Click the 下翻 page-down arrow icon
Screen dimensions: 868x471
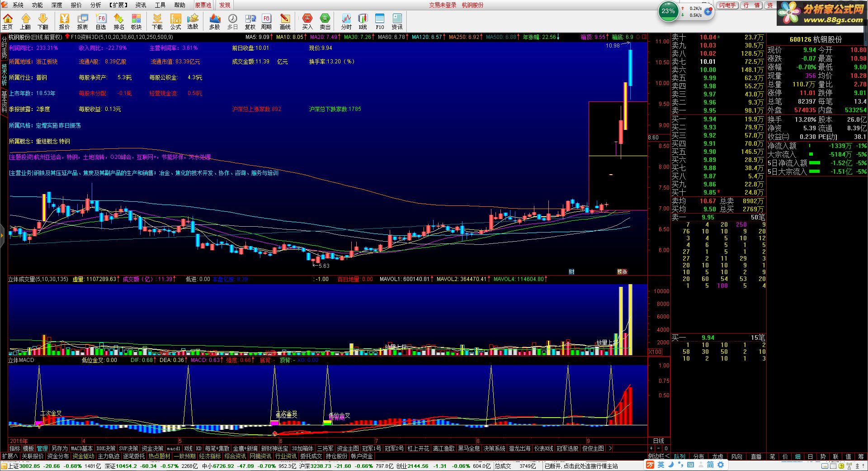pos(43,21)
